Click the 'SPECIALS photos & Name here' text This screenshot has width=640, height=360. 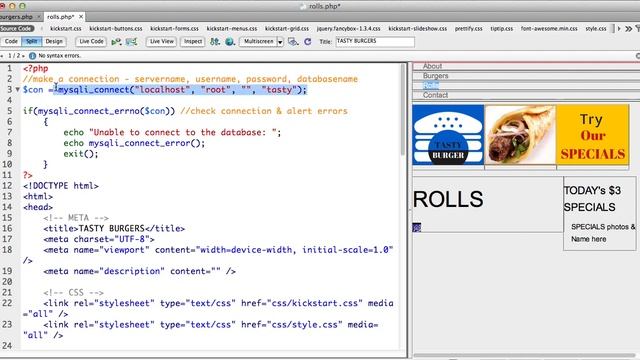(603, 233)
